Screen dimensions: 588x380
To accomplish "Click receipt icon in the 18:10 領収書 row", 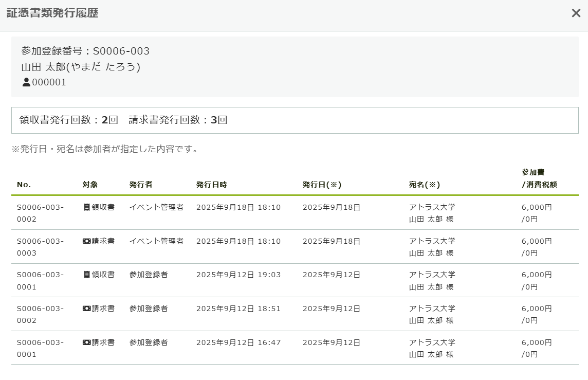I will pyautogui.click(x=86, y=207).
